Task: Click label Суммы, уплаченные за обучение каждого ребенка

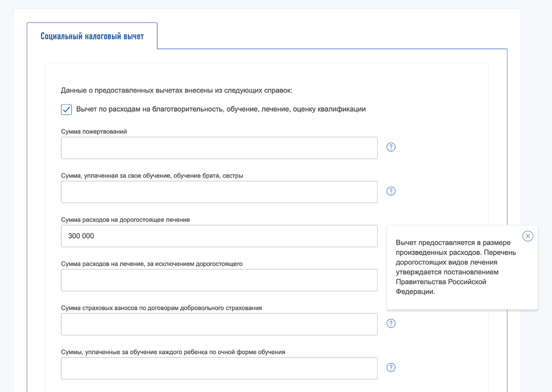Action: (173, 352)
